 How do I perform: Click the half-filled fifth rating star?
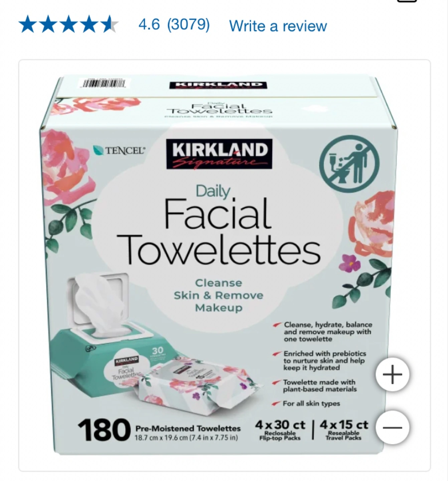click(x=109, y=25)
